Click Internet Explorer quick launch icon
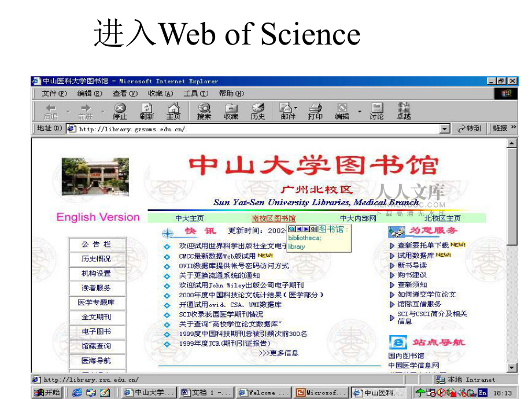Viewport: 532px width, 399px height. pos(77,392)
